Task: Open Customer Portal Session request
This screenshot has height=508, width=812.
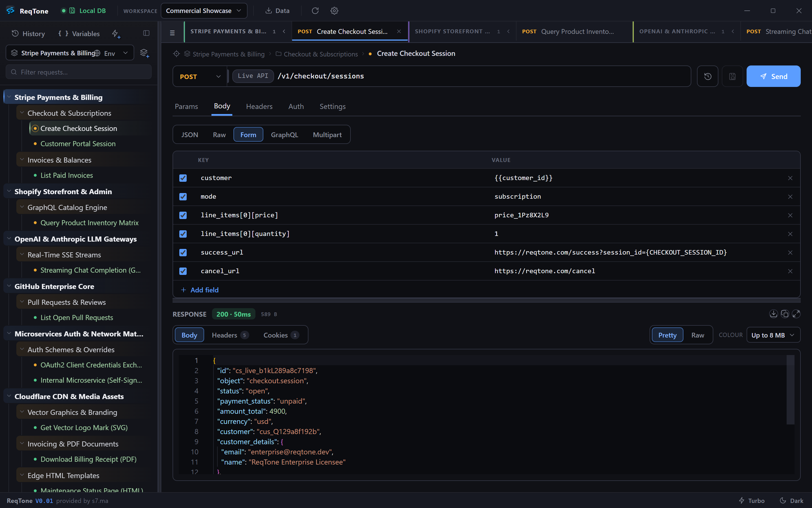Action: pos(78,144)
